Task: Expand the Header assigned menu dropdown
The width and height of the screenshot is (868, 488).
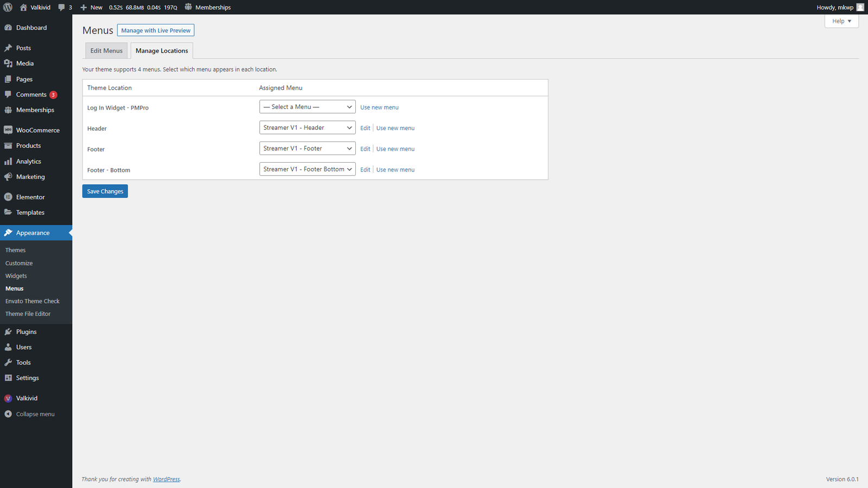Action: coord(307,128)
